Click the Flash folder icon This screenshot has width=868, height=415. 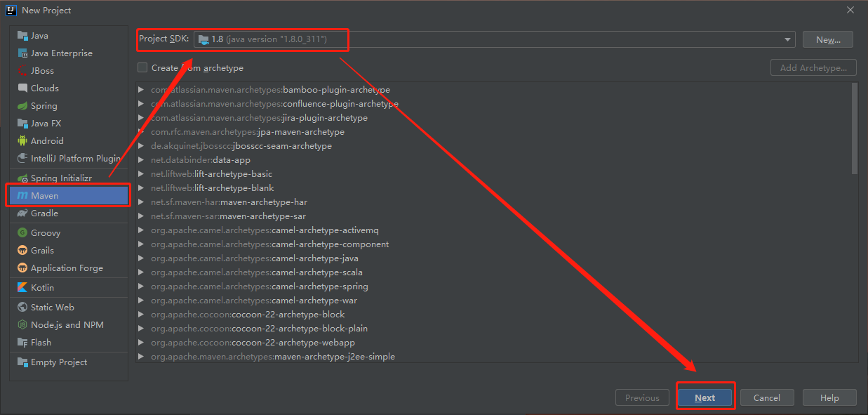coord(22,342)
